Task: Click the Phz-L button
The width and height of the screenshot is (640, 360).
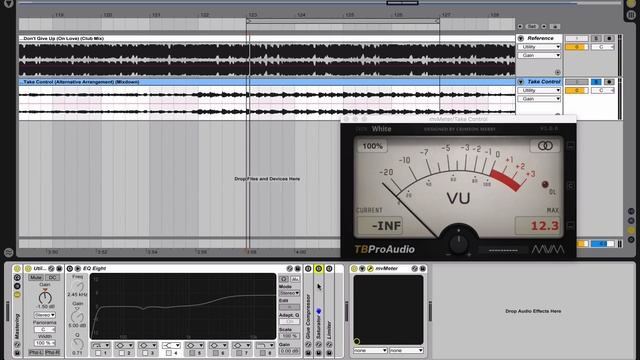Action: coord(36,352)
